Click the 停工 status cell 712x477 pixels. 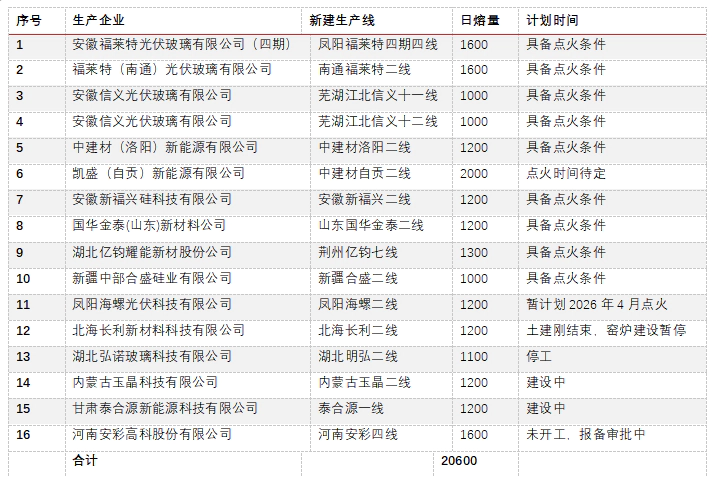click(x=540, y=356)
